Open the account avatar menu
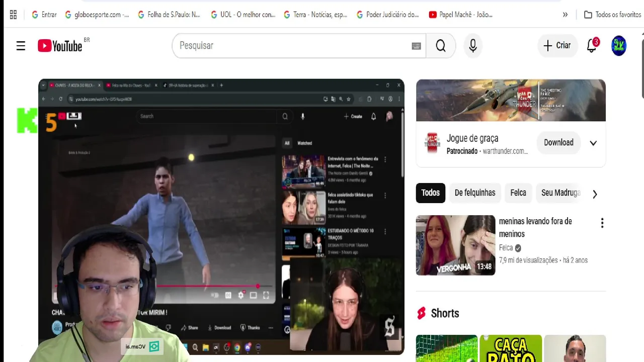Screen dimensions: 644x362 pos(619,46)
